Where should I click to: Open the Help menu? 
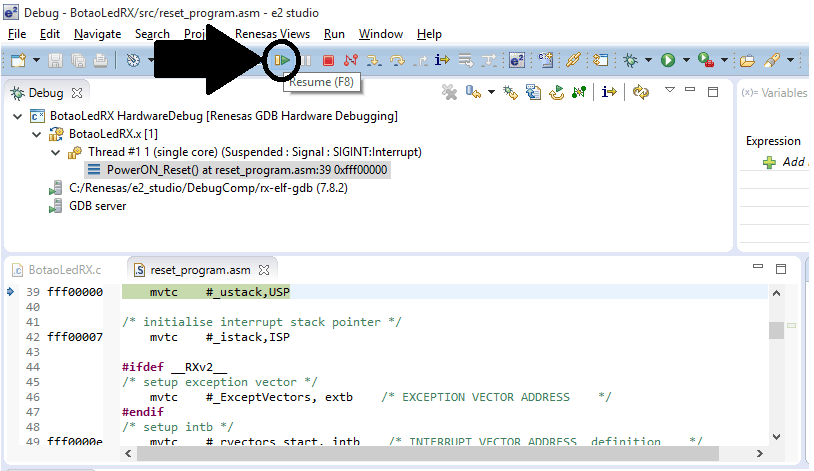coord(429,34)
